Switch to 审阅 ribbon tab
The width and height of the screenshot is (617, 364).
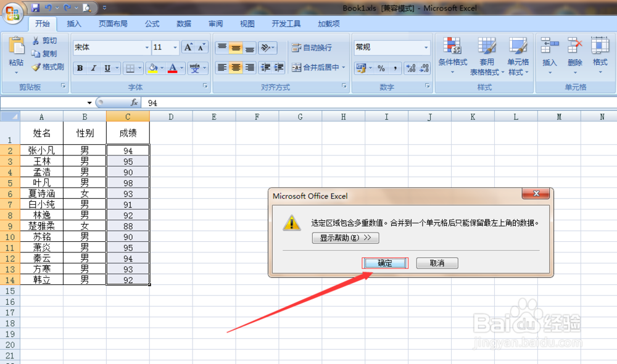click(x=215, y=23)
